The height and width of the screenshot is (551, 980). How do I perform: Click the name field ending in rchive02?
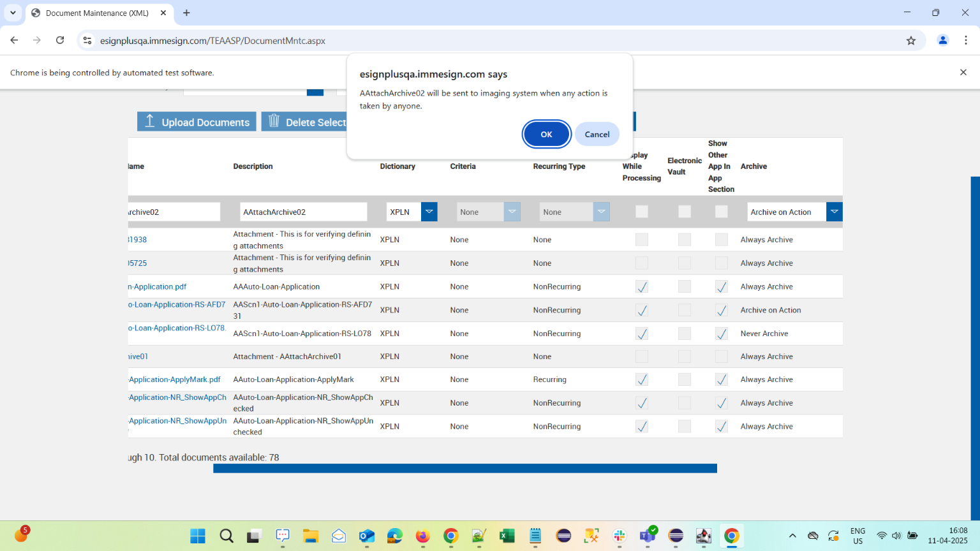point(174,212)
